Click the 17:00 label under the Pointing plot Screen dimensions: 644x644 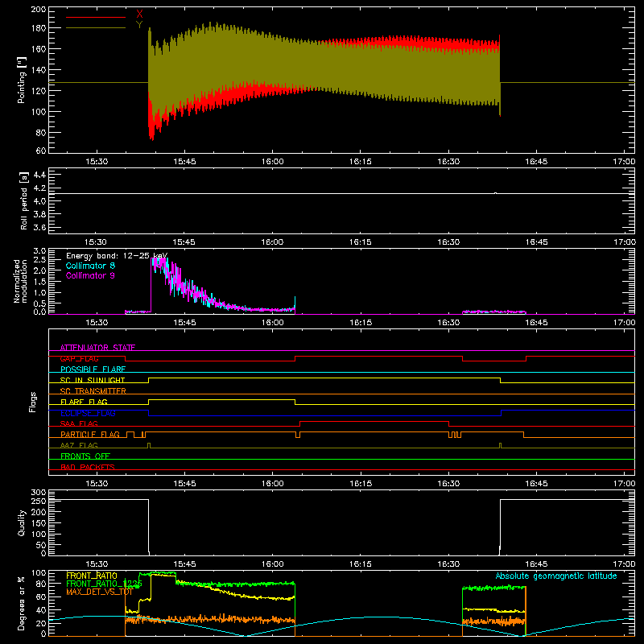coord(624,162)
